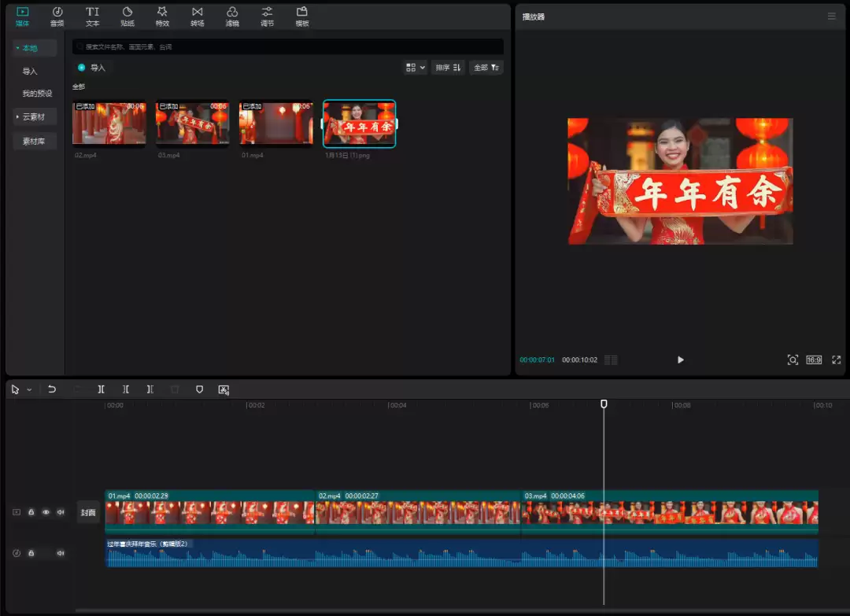Click the undo arrow icon
The width and height of the screenshot is (850, 616).
[x=52, y=389]
